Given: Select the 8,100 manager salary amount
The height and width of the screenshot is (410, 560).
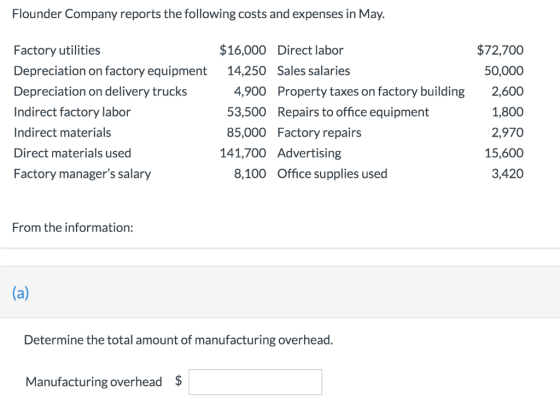Looking at the screenshot, I should (x=250, y=174).
